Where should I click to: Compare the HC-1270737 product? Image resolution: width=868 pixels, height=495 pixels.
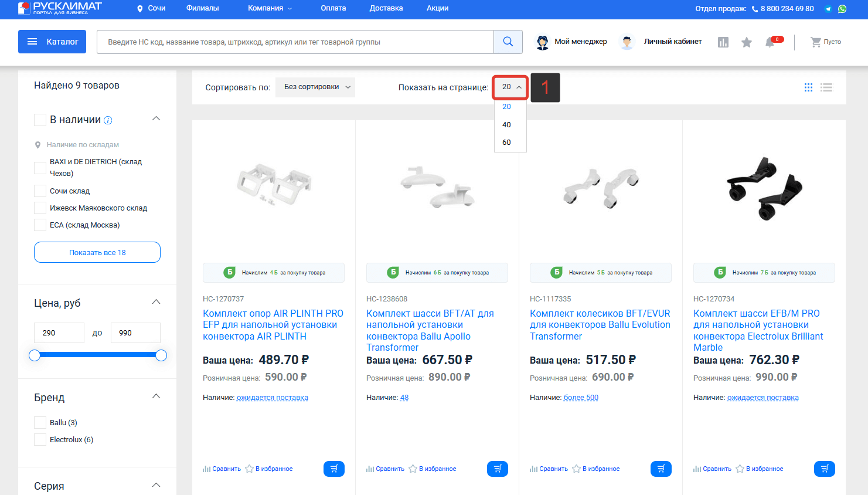222,469
